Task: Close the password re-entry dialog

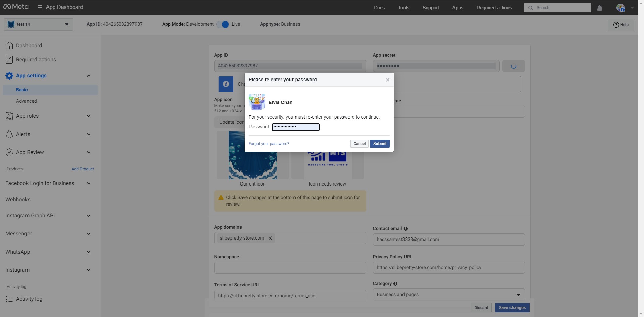Action: pos(387,80)
